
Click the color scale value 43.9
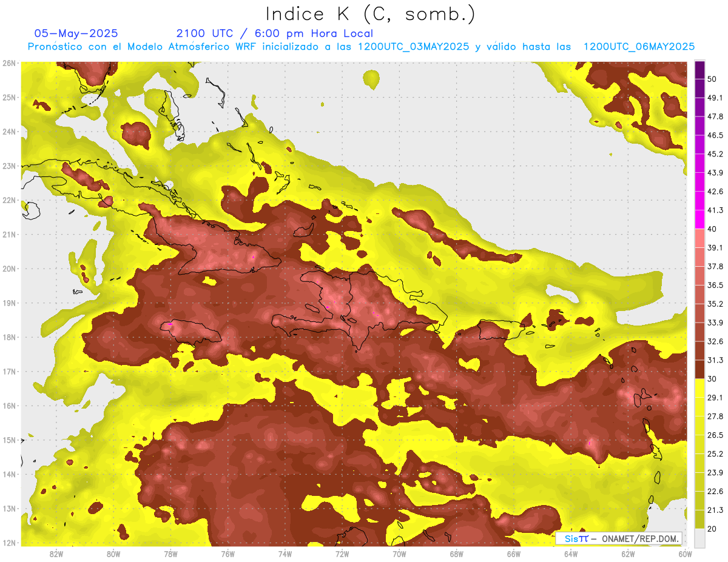pyautogui.click(x=715, y=173)
